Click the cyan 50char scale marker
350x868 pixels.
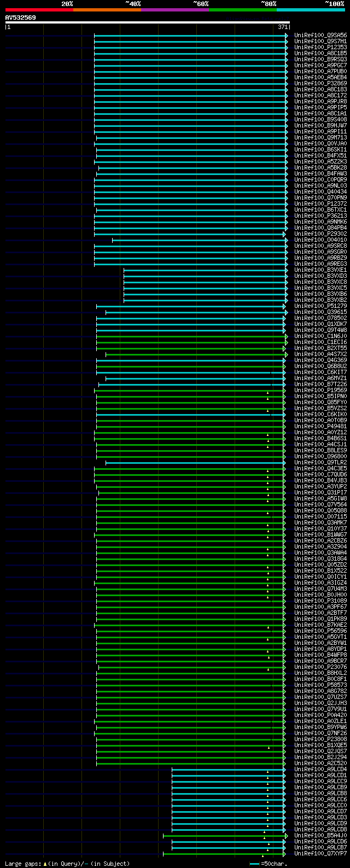click(x=254, y=864)
